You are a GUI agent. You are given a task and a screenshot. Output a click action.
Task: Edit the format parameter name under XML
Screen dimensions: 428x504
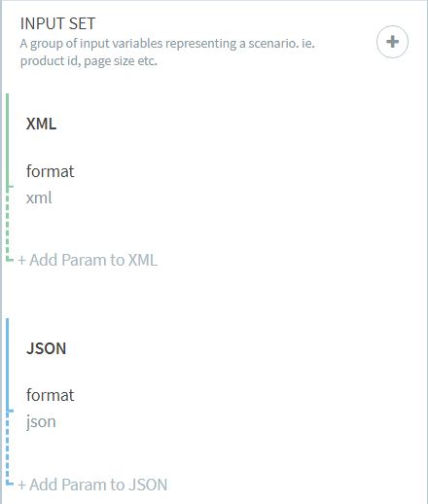(51, 171)
